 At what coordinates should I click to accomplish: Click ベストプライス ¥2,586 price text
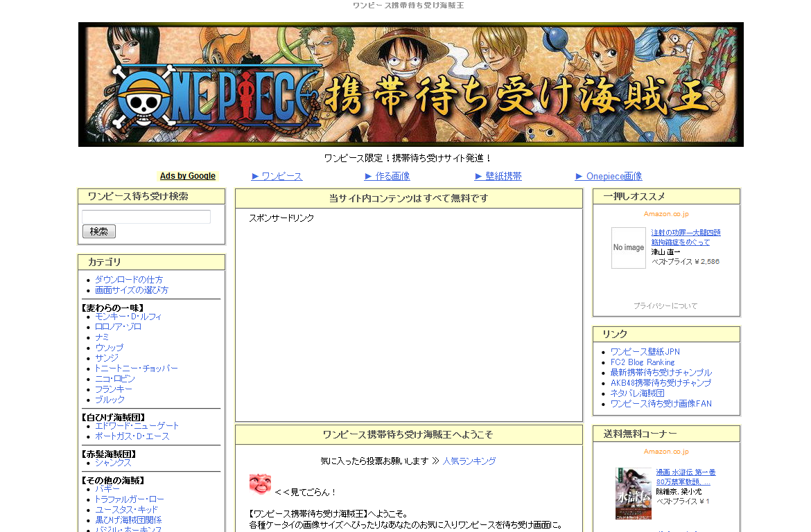(x=686, y=262)
